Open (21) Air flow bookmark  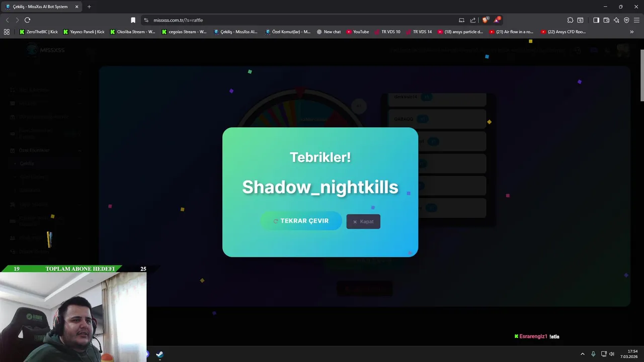click(512, 32)
